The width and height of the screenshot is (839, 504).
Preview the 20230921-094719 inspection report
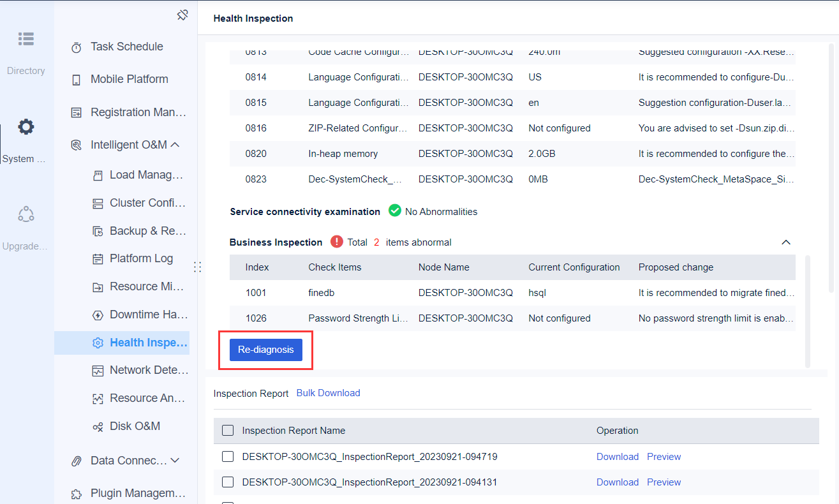pos(664,457)
